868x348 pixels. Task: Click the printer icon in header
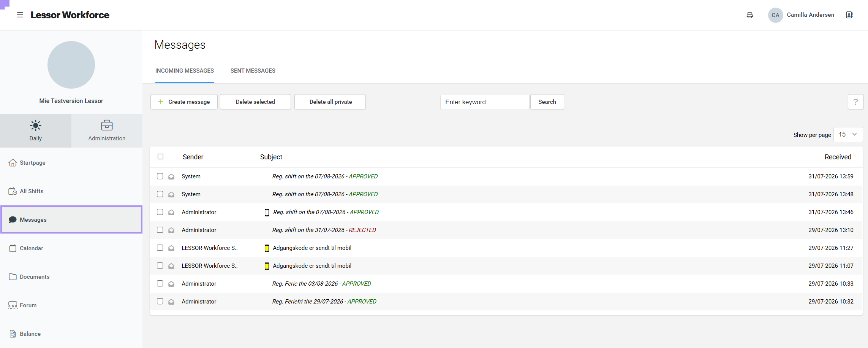click(749, 15)
